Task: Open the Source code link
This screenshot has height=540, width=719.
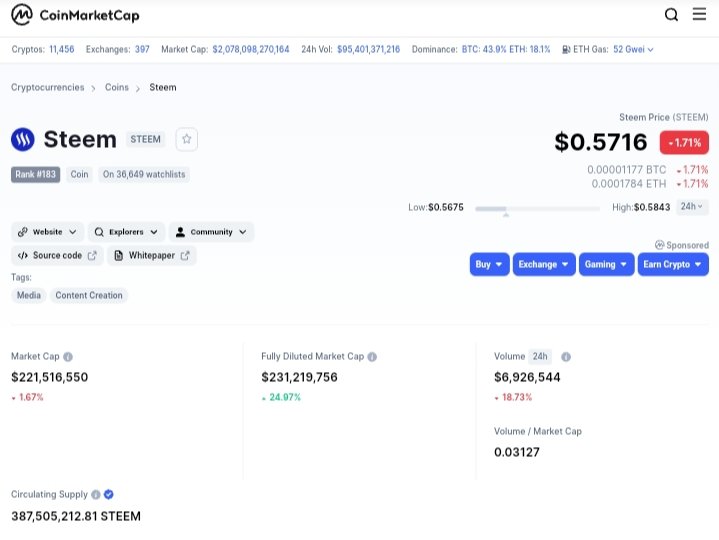Action: [x=57, y=255]
